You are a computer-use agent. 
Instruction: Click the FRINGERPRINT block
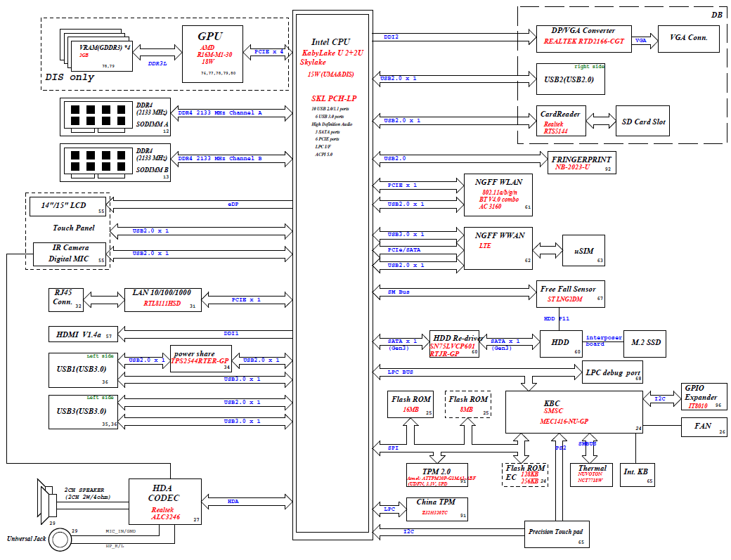pos(582,162)
